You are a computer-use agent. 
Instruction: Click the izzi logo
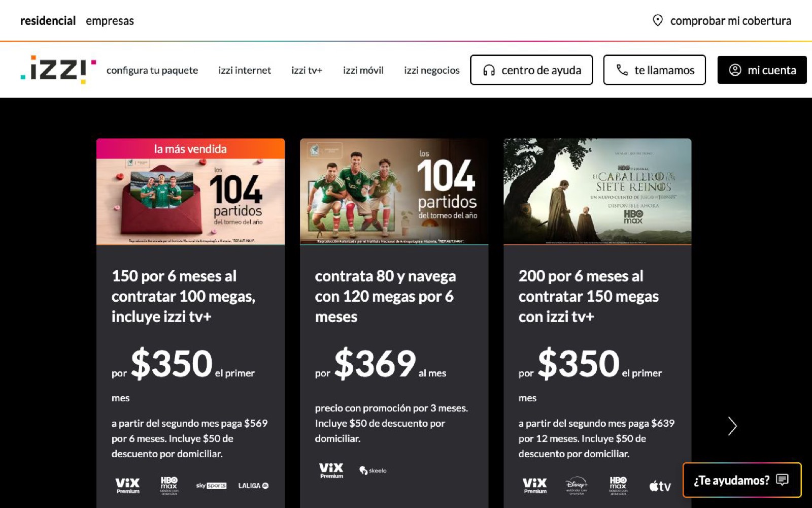tap(58, 70)
